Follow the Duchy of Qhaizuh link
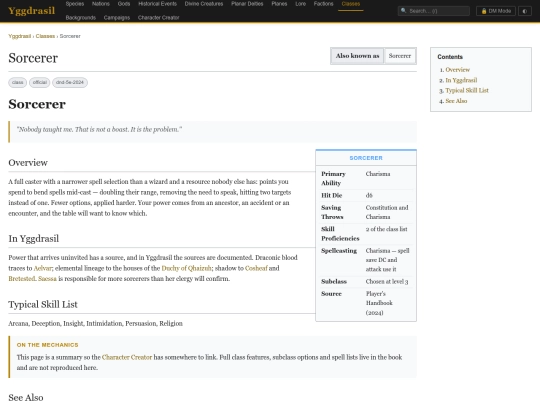Image resolution: width=540 pixels, height=405 pixels. (186, 268)
